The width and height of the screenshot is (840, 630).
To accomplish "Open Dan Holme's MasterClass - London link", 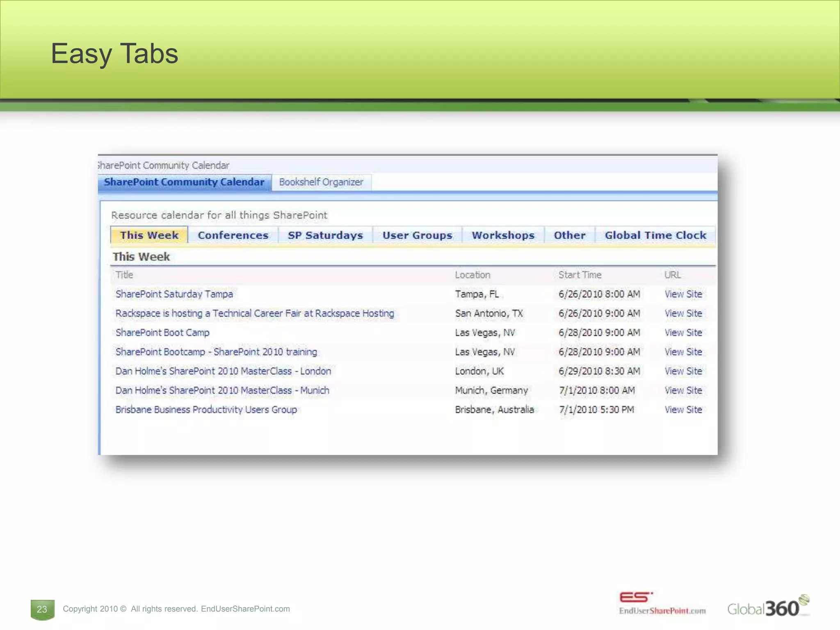I will (x=223, y=371).
